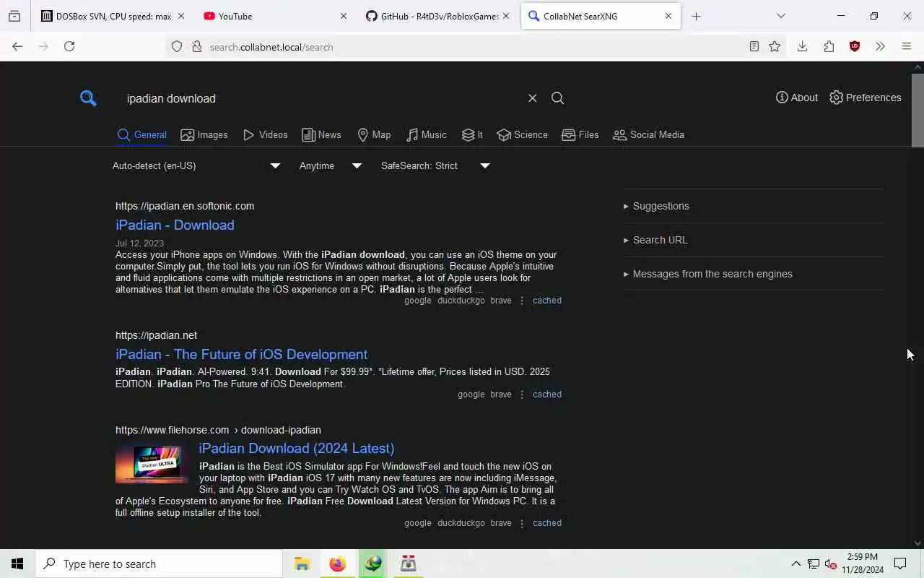This screenshot has height=578, width=924.
Task: Click the https://ipadian.en.softonic.com URL text
Action: [185, 206]
